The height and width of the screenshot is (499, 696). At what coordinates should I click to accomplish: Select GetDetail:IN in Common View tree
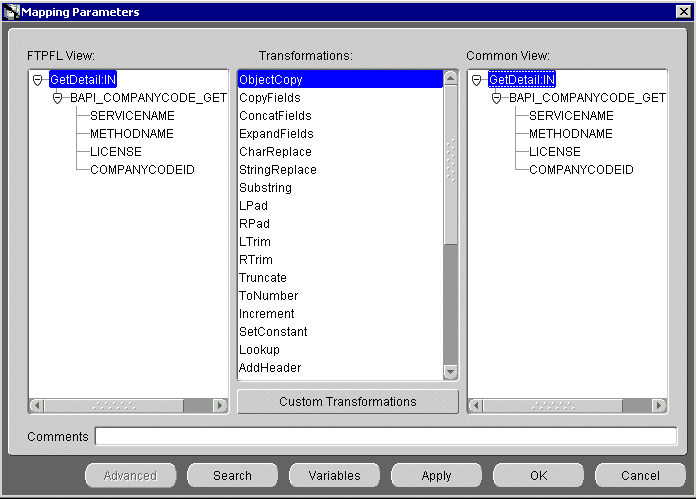522,80
